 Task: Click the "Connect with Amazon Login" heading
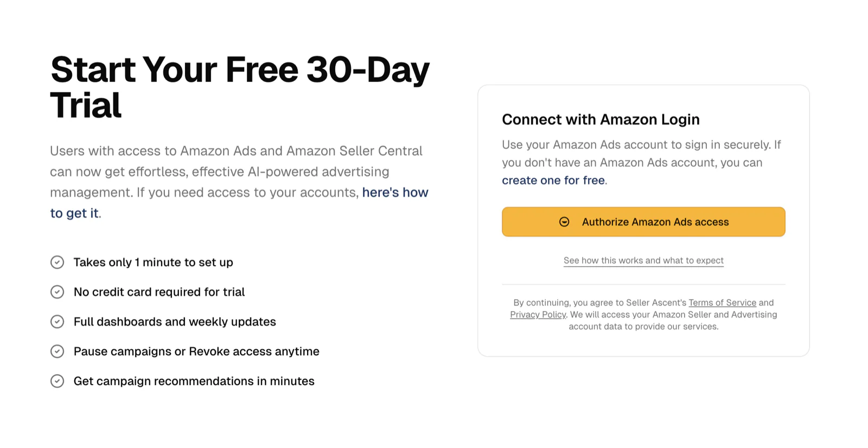coord(601,119)
